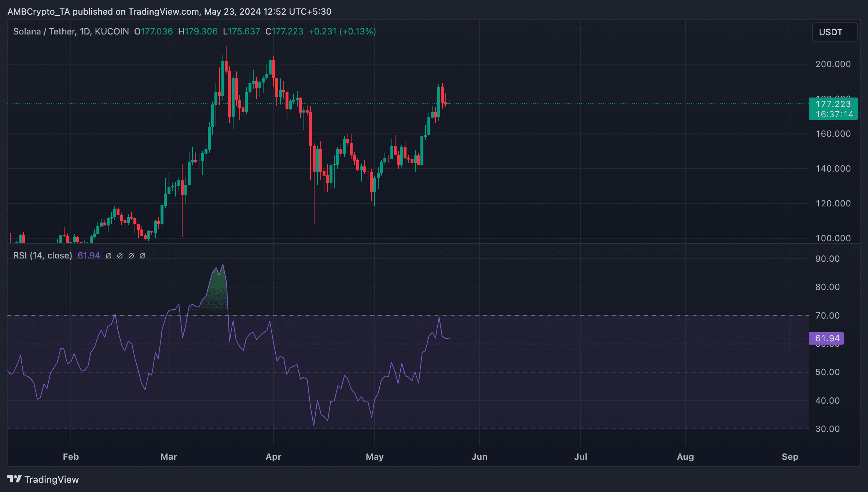Click the 200.000 price scale label
Viewport: 868px width, 492px height.
tap(833, 64)
